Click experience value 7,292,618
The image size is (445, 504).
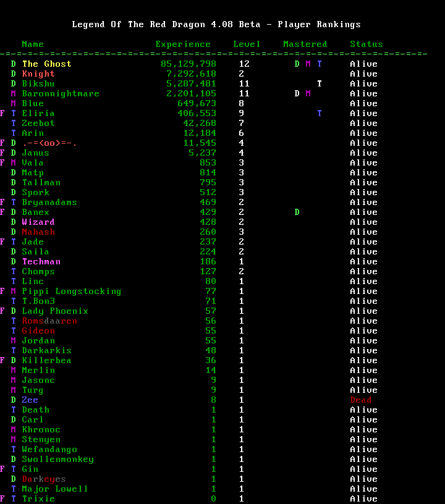pyautogui.click(x=192, y=74)
